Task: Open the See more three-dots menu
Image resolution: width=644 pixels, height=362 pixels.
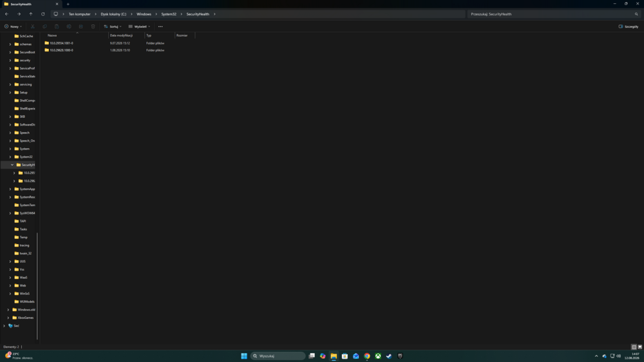Action: click(x=160, y=26)
